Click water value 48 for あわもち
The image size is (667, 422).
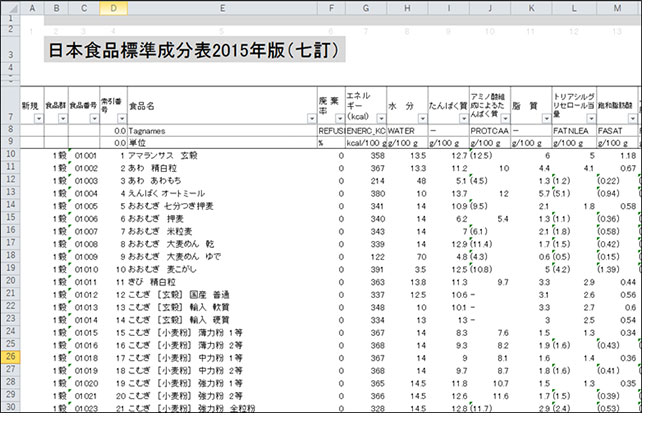point(407,181)
